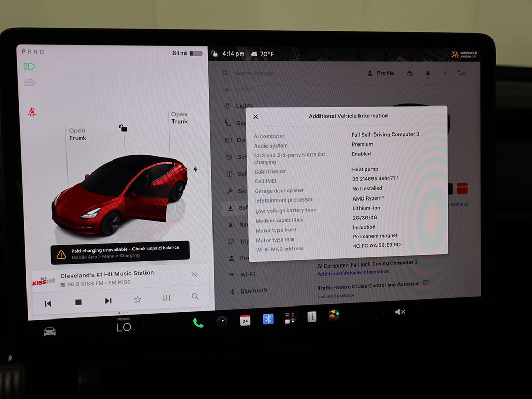Tap the Full Self-Driving Computer 3 value

pos(385,135)
